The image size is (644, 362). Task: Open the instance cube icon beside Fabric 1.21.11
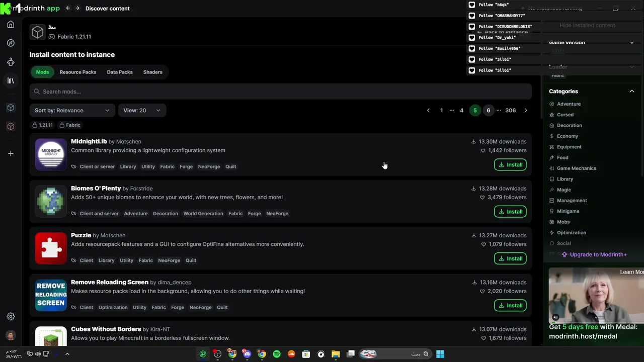pyautogui.click(x=38, y=32)
